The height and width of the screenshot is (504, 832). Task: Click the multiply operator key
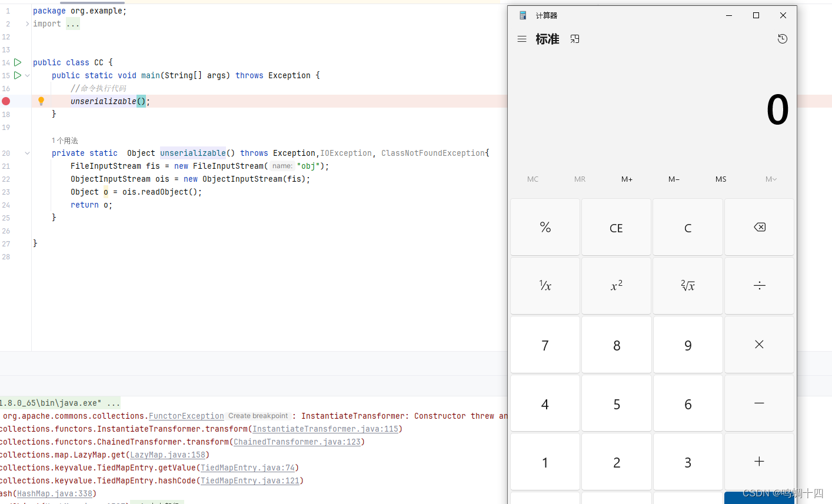759,345
